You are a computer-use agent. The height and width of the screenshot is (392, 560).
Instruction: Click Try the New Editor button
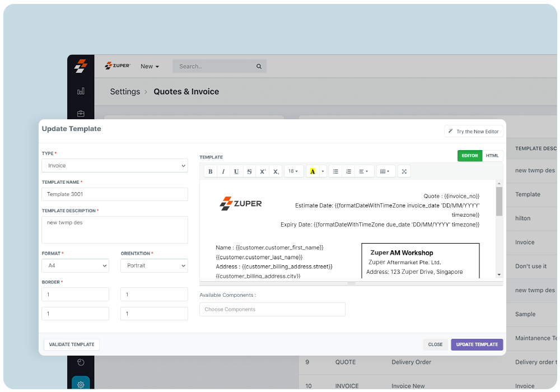[x=474, y=132]
